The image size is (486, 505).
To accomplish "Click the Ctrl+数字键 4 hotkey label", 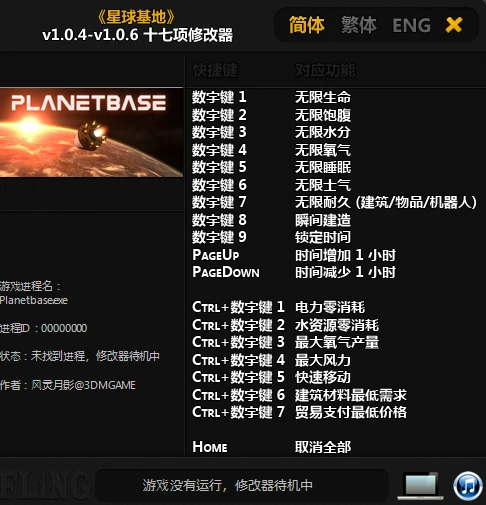I will 238,360.
